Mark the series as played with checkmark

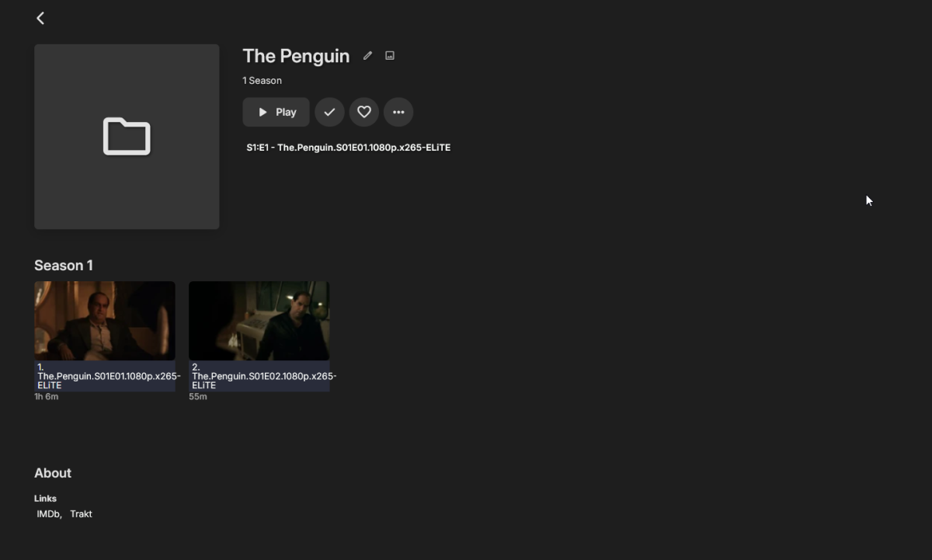pos(329,112)
